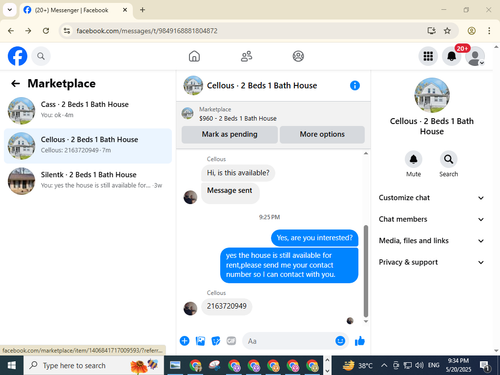Go to the Home feed icon

coord(194,56)
